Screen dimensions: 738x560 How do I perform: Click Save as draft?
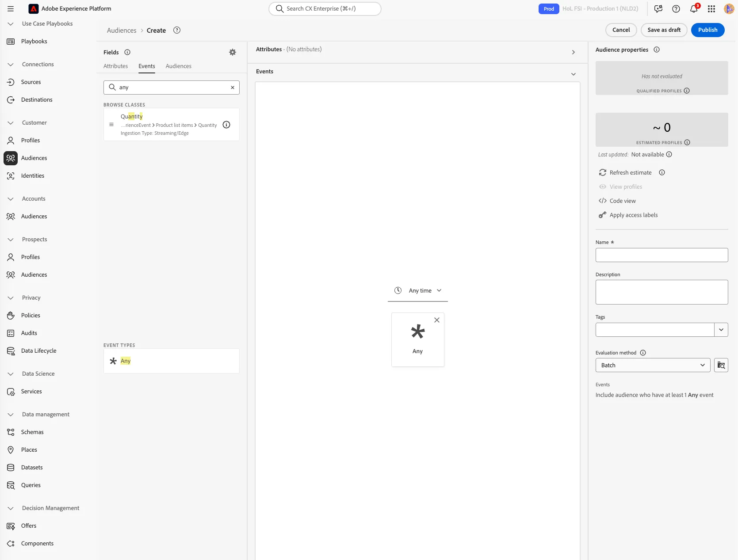pos(664,30)
